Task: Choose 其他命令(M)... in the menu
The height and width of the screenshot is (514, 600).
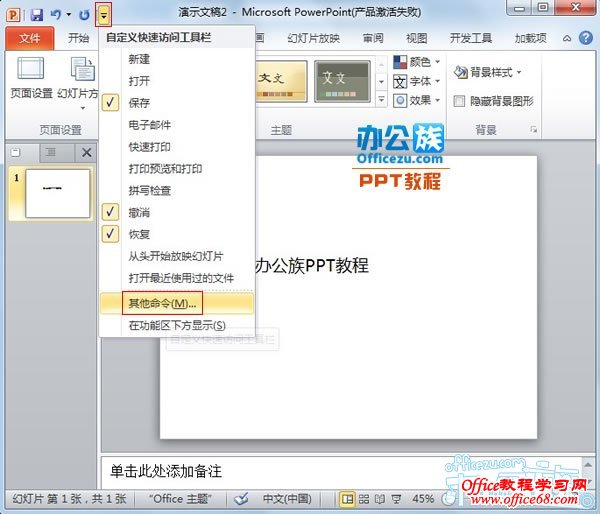Action: coord(177,304)
